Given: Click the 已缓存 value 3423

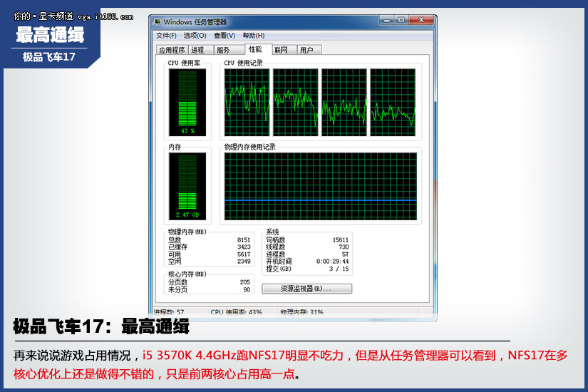Looking at the screenshot, I should click(244, 247).
